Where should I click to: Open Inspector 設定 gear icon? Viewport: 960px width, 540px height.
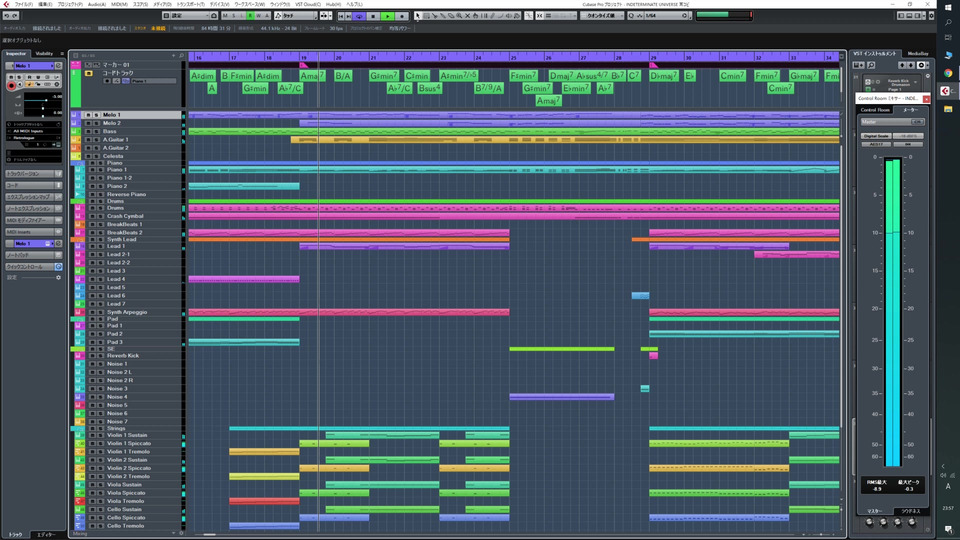point(59,278)
